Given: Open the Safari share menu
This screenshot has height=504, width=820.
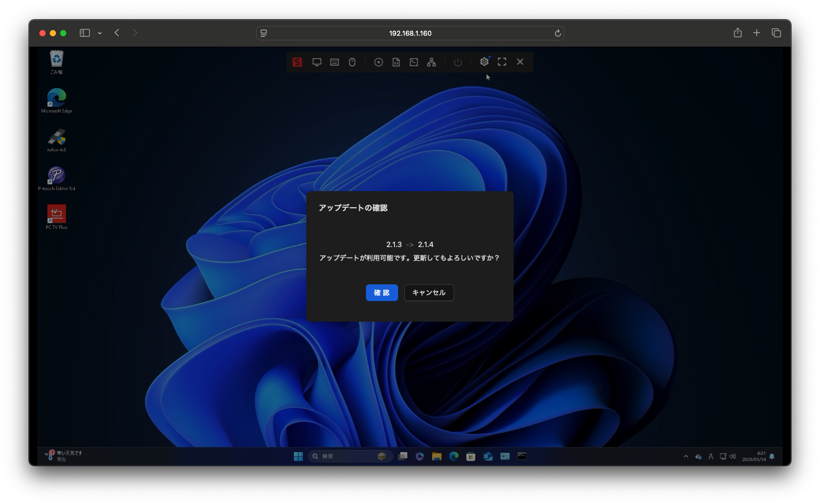Looking at the screenshot, I should [738, 33].
